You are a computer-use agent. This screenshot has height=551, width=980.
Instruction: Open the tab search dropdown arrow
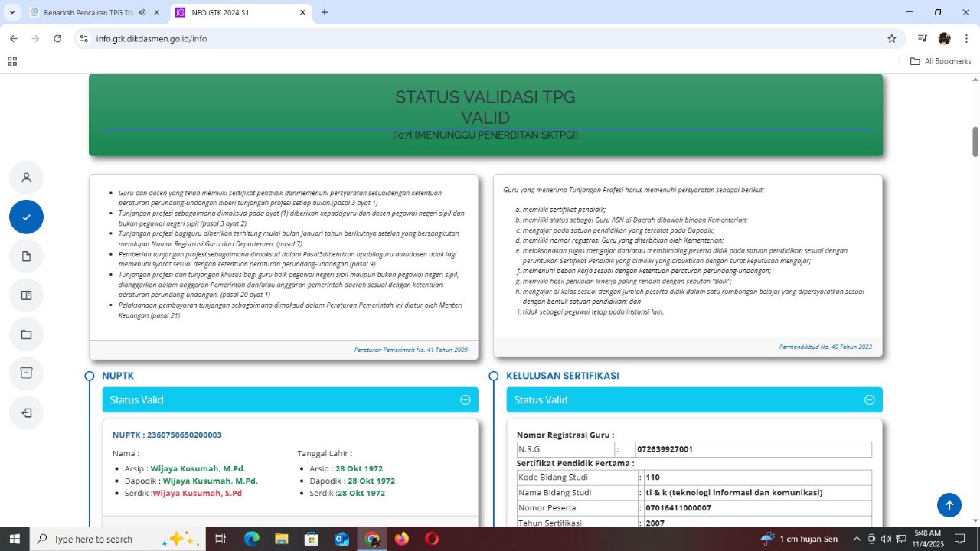click(12, 12)
